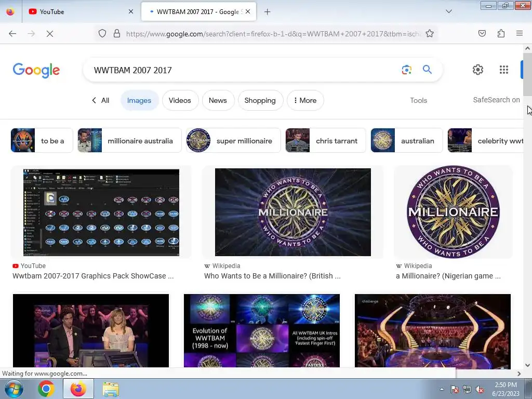532x399 pixels.
Task: Open tracking protection shield icon
Action: tap(102, 34)
